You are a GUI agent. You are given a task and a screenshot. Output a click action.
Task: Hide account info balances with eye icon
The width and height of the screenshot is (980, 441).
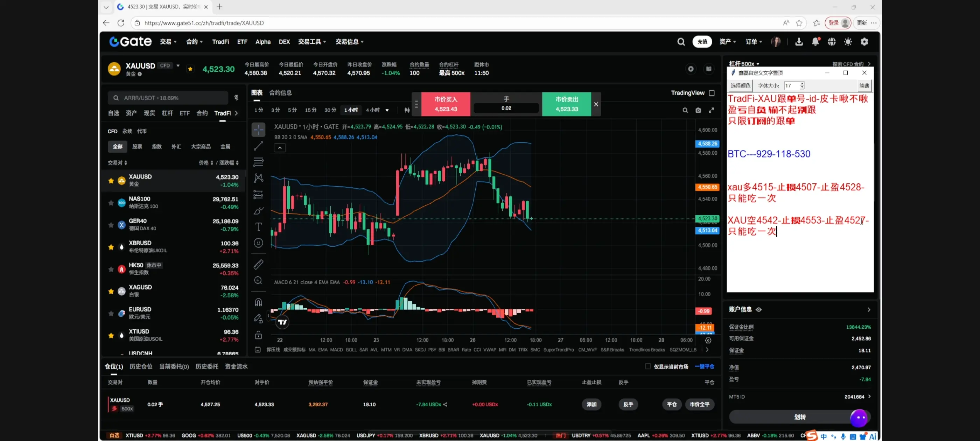coord(758,309)
